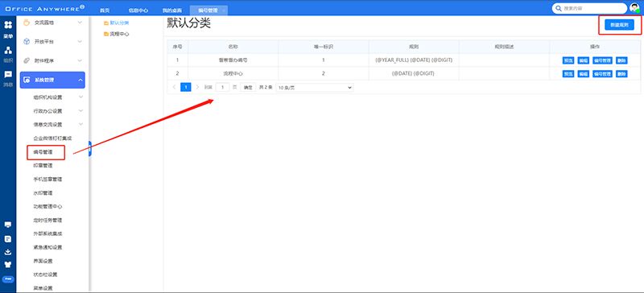Viewport: 644px width, 293px height.
Task: Click the 系统管理 settings icon
Action: [27, 80]
